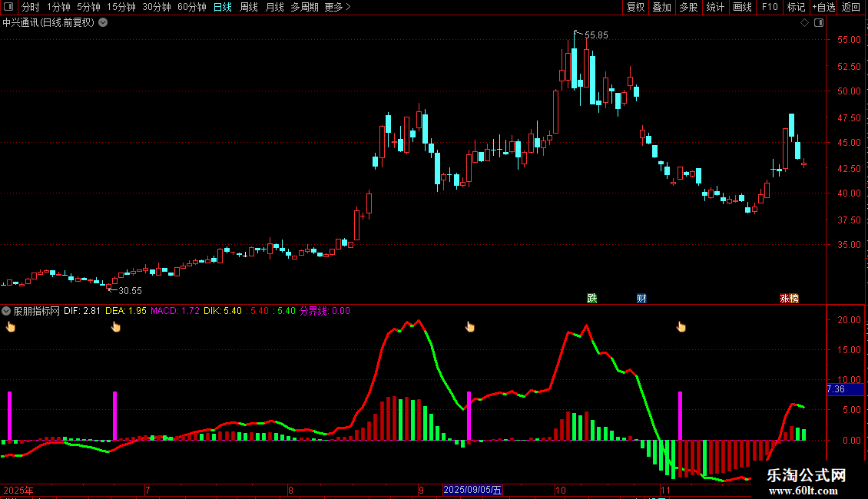
Task: Open 多周期 multi-period view
Action: pyautogui.click(x=304, y=7)
